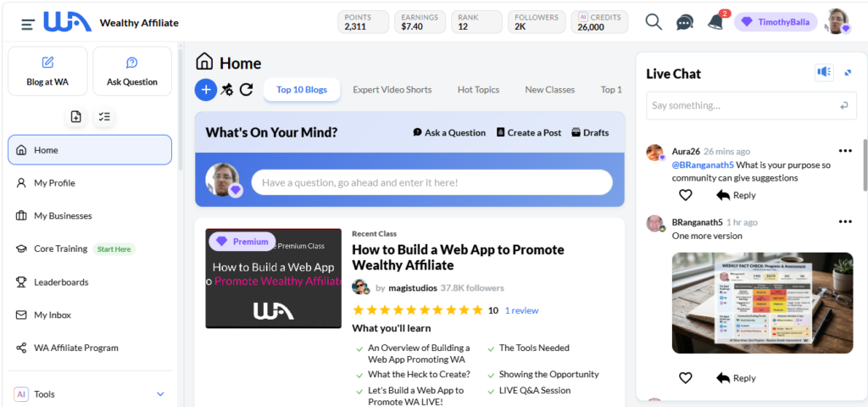Click the left sidebar scrollbar

180,109
